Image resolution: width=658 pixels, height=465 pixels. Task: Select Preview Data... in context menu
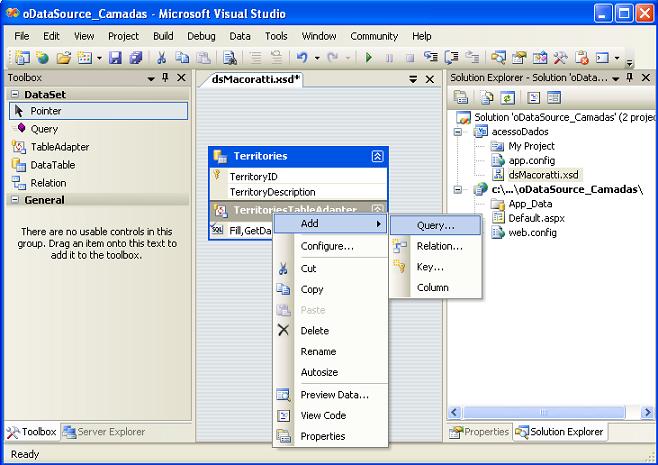pos(330,395)
